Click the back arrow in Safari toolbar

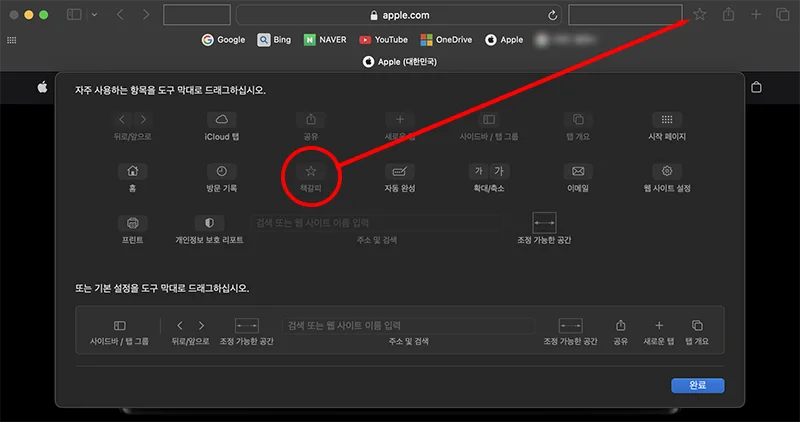120,15
